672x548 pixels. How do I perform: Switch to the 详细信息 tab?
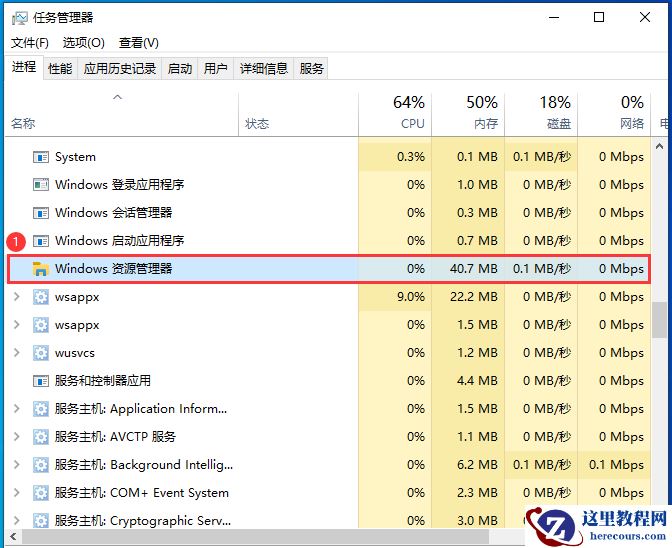(264, 69)
